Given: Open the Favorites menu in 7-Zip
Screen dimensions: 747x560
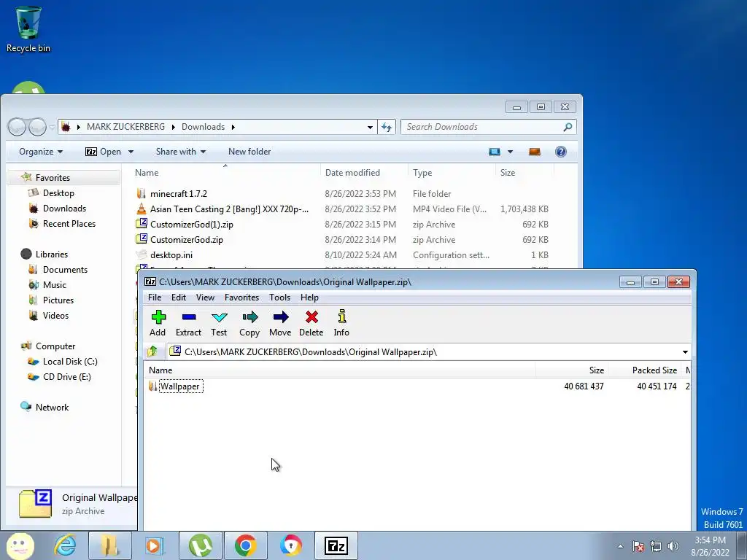Looking at the screenshot, I should click(x=241, y=297).
